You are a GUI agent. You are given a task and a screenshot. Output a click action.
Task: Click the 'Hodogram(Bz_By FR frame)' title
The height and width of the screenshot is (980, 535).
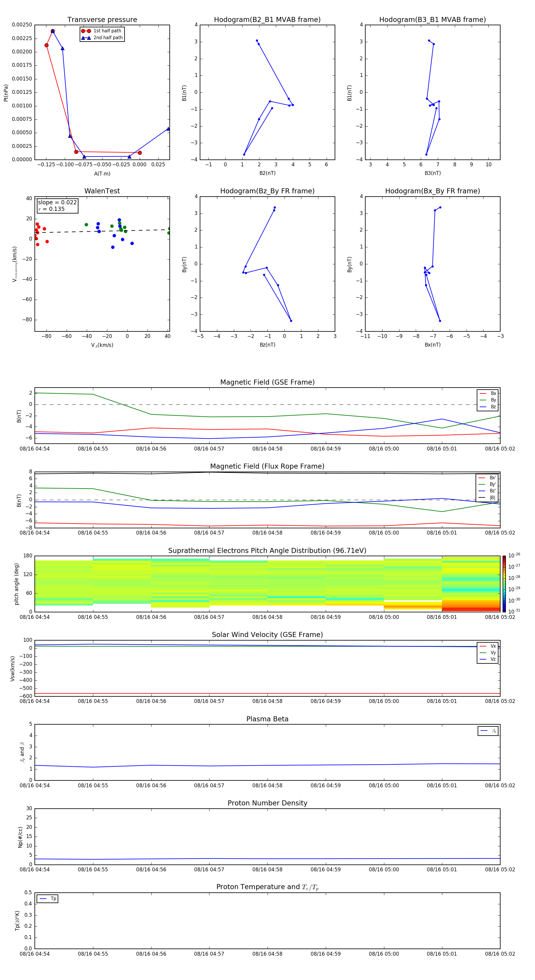(x=267, y=191)
